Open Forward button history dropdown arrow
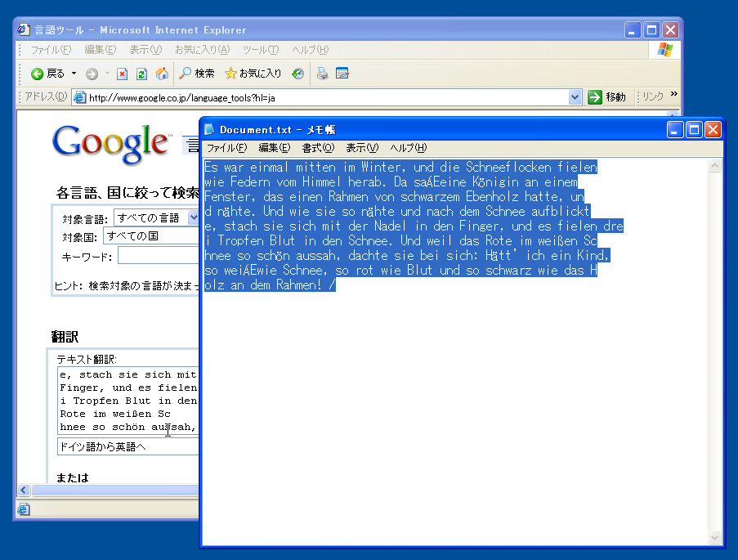The width and height of the screenshot is (738, 560). (107, 74)
